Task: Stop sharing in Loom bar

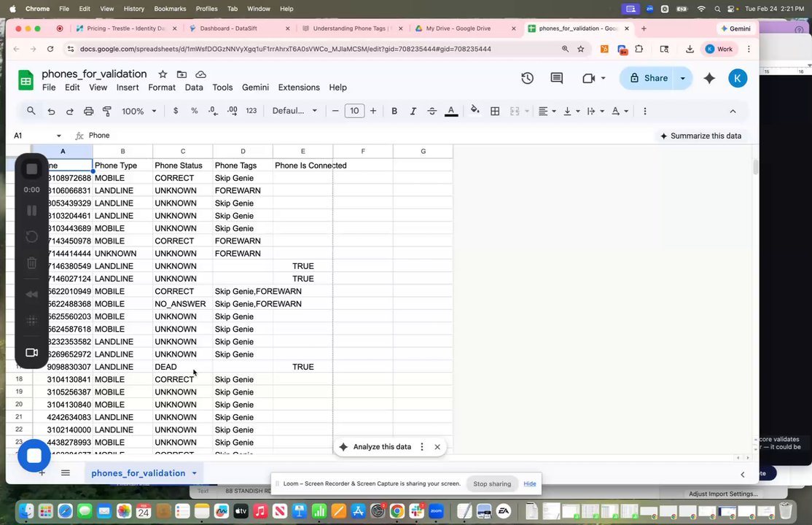Action: 492,483
